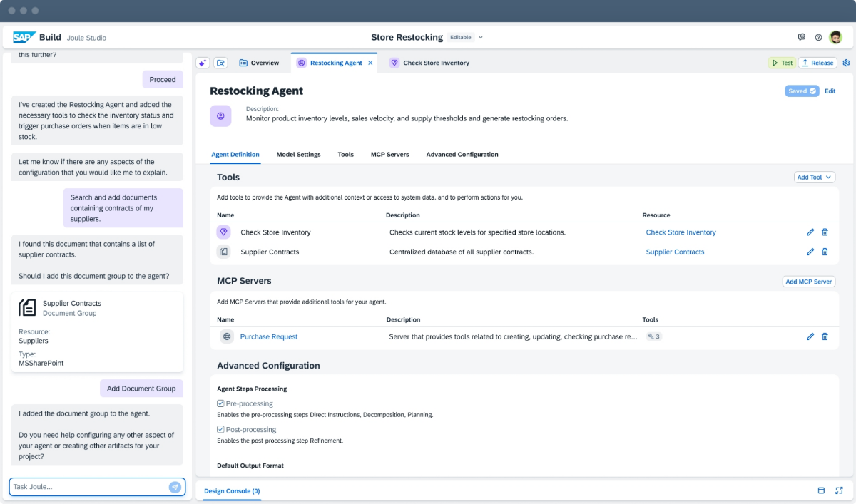Delete the Purchase Request MCP server
This screenshot has height=504, width=856.
click(x=825, y=336)
